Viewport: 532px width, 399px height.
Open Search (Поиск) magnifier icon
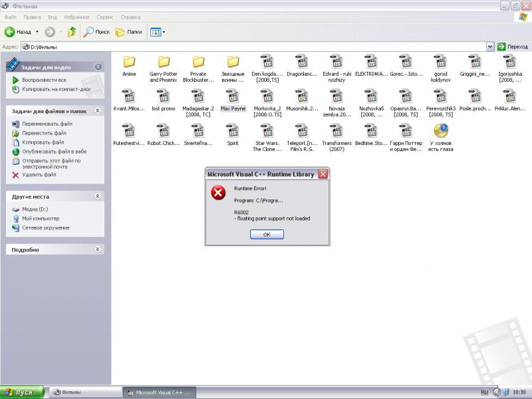click(88, 32)
